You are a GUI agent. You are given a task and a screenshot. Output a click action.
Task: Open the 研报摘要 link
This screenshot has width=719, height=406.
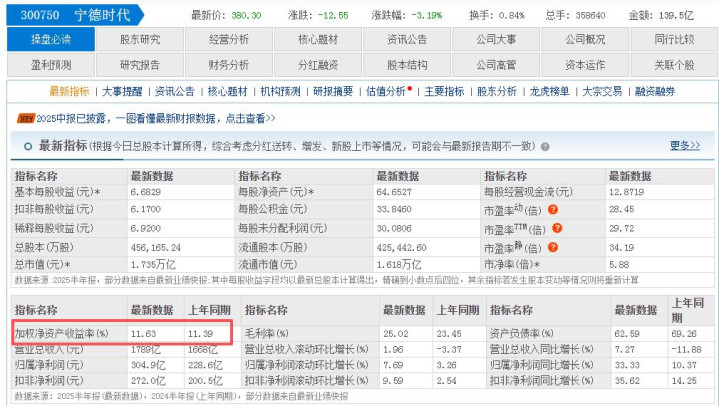tap(333, 91)
